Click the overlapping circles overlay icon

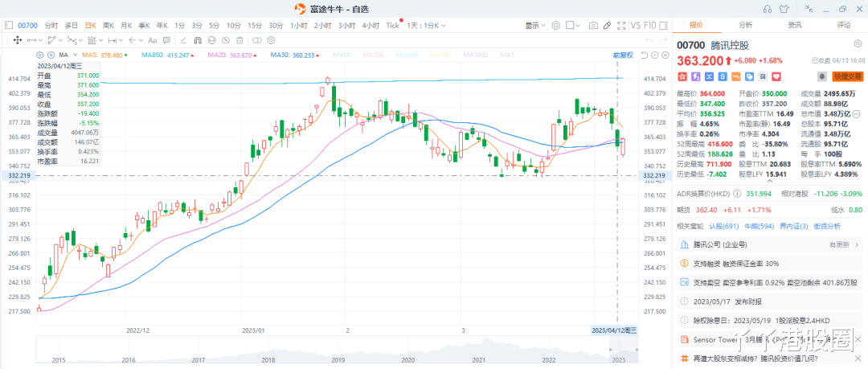257,40
